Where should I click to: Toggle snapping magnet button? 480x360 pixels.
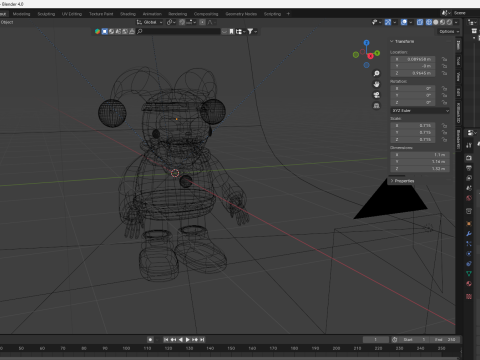pyautogui.click(x=182, y=22)
